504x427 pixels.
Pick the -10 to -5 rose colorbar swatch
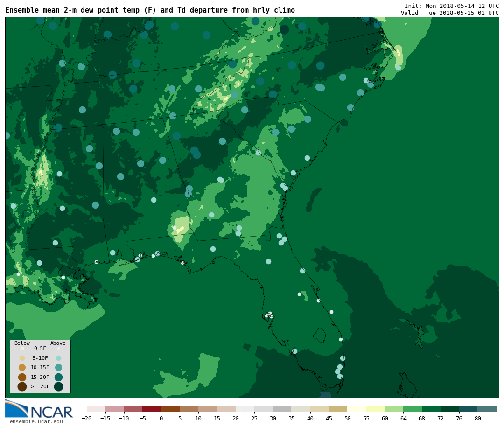[x=133, y=409]
